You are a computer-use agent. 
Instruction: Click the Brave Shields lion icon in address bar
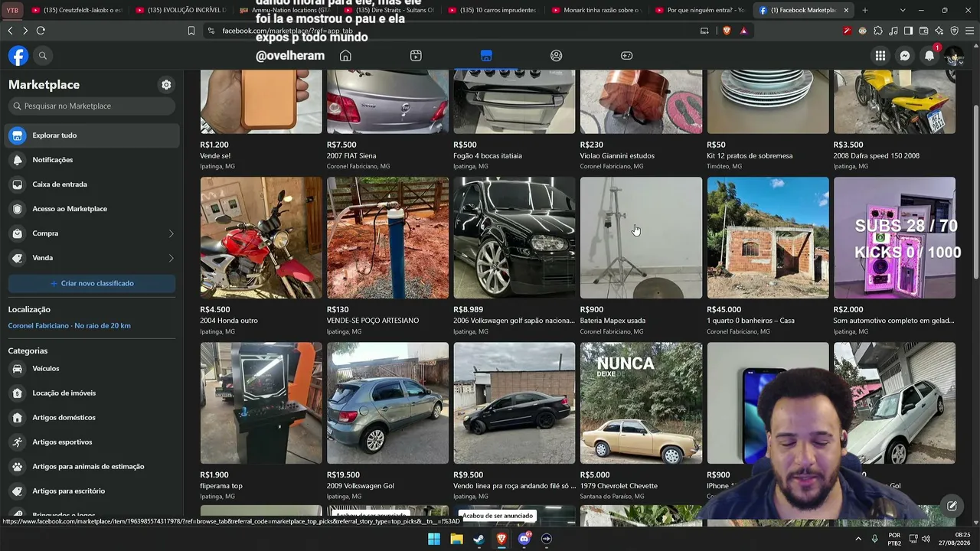(x=727, y=31)
